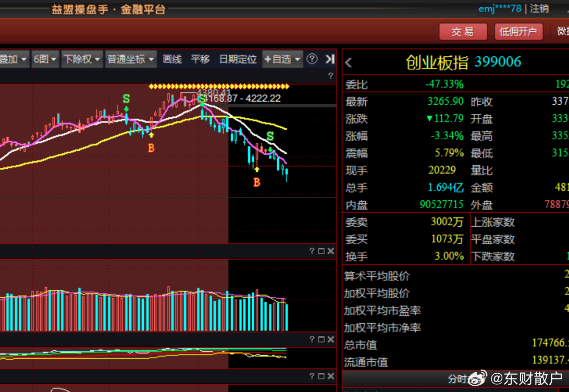Maximize the volume indicator panel
Viewport: 569px width, 392px height.
click(321, 251)
